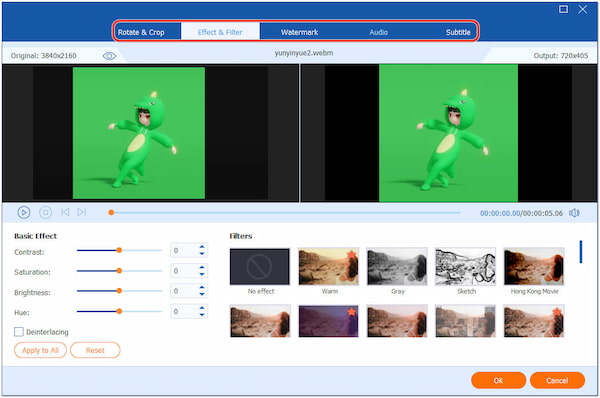
Task: Mute the volume speaker icon
Action: 574,213
